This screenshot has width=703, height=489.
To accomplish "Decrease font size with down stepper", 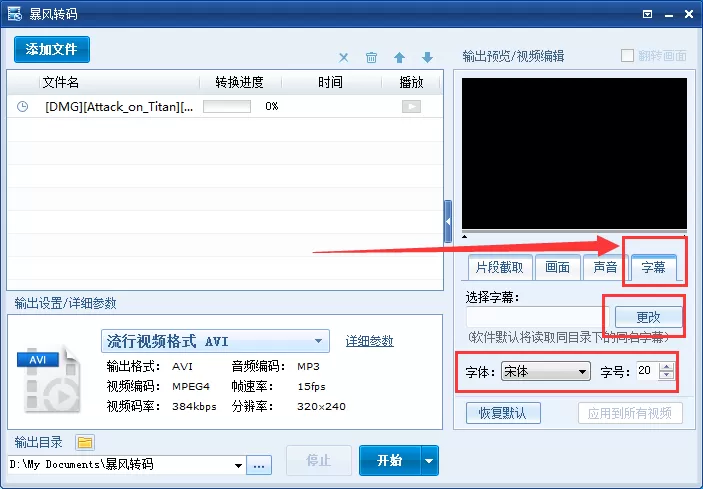I will coord(666,376).
